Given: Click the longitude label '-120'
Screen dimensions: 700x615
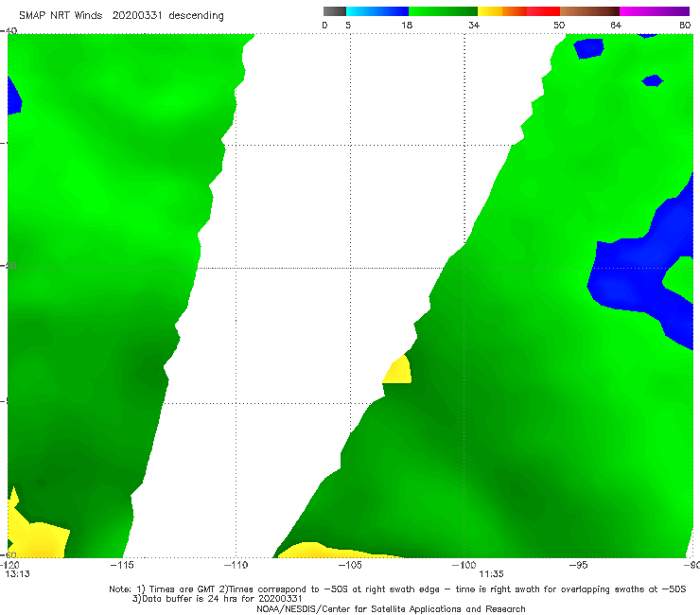Looking at the screenshot, I should click(9, 565).
